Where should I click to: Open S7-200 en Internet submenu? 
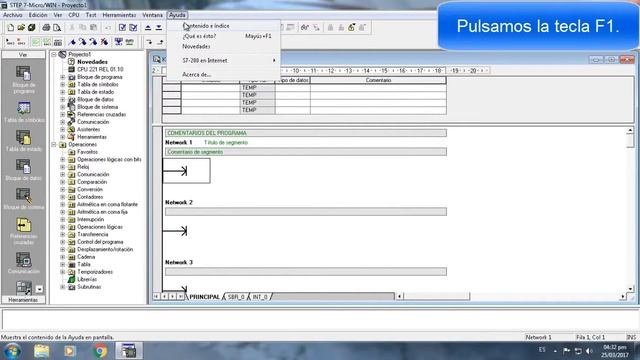[224, 60]
